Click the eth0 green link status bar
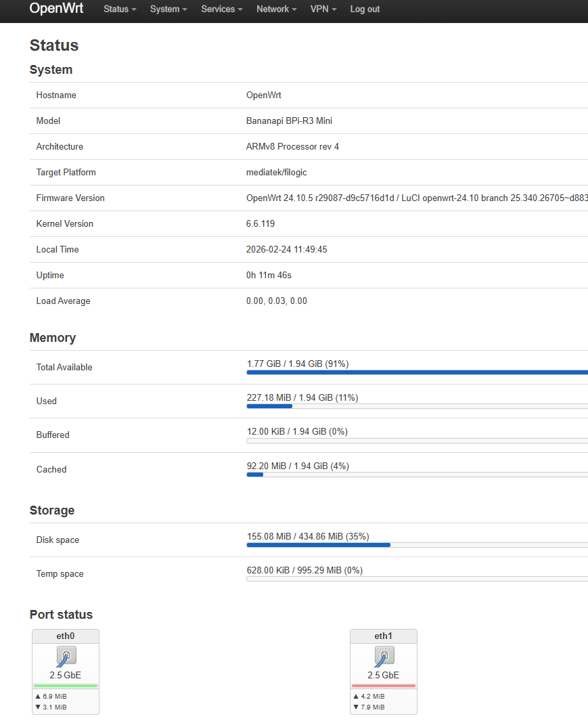This screenshot has width=588, height=721. pyautogui.click(x=66, y=686)
